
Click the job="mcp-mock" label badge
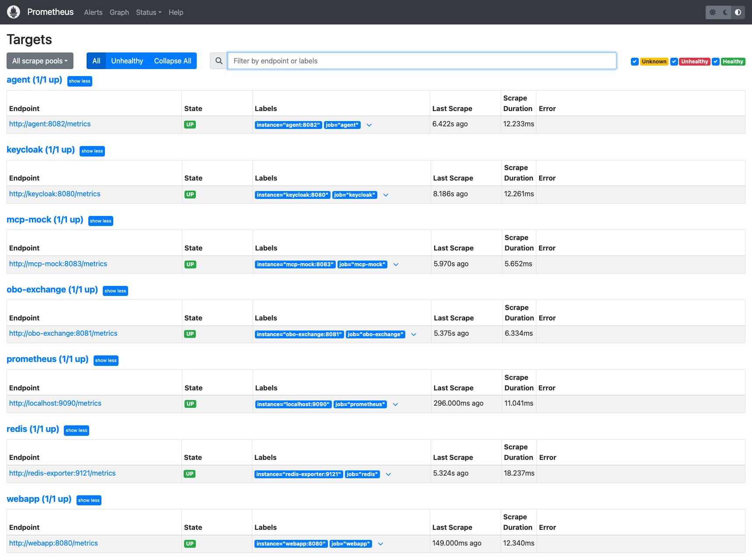[362, 264]
